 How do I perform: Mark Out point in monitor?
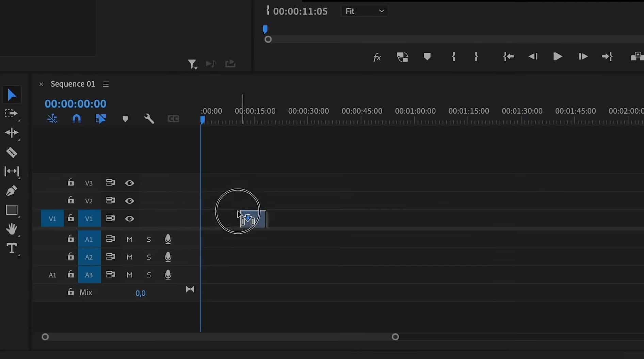(476, 56)
